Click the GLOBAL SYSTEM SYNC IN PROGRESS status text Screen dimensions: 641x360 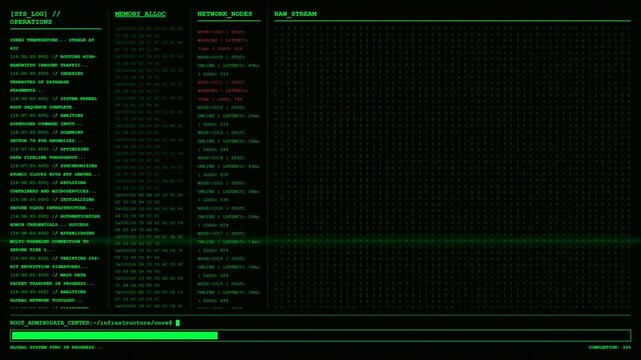click(x=56, y=347)
